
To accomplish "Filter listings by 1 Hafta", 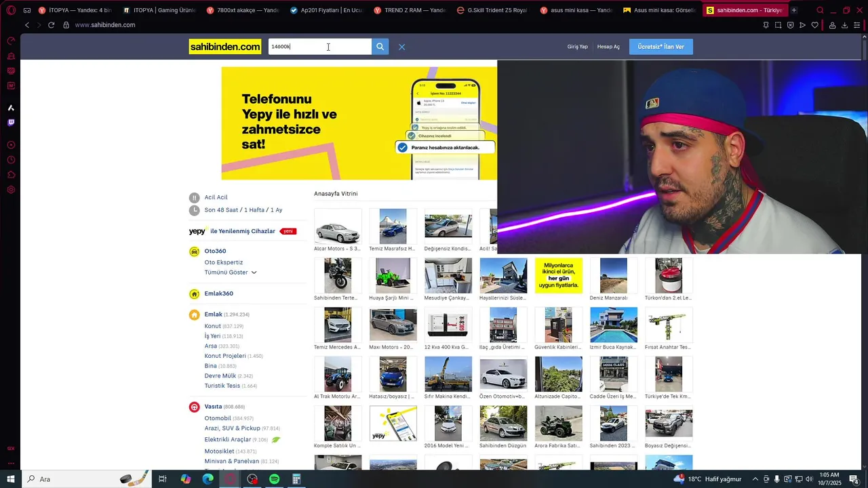I will [254, 210].
